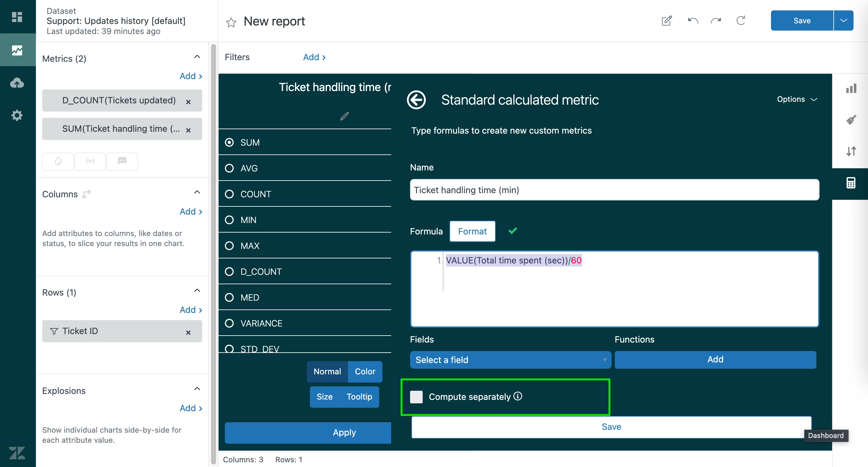This screenshot has width=868, height=467.
Task: Choose the D_COUNT aggregator option
Action: (x=229, y=272)
